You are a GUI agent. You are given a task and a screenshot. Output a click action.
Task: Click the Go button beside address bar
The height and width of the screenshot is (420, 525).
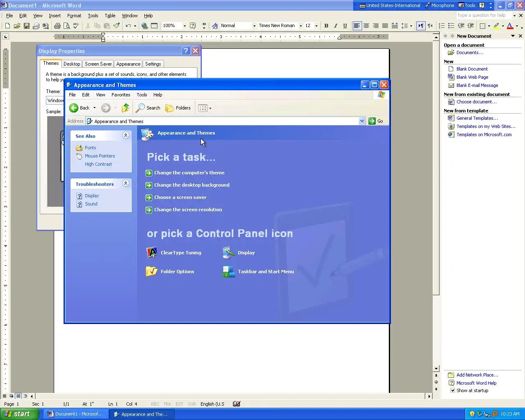click(x=376, y=121)
